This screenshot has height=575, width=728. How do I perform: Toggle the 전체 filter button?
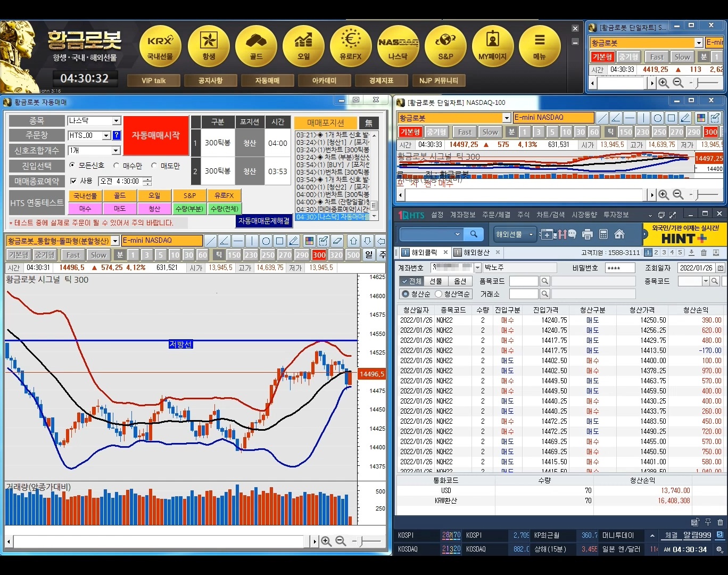411,281
